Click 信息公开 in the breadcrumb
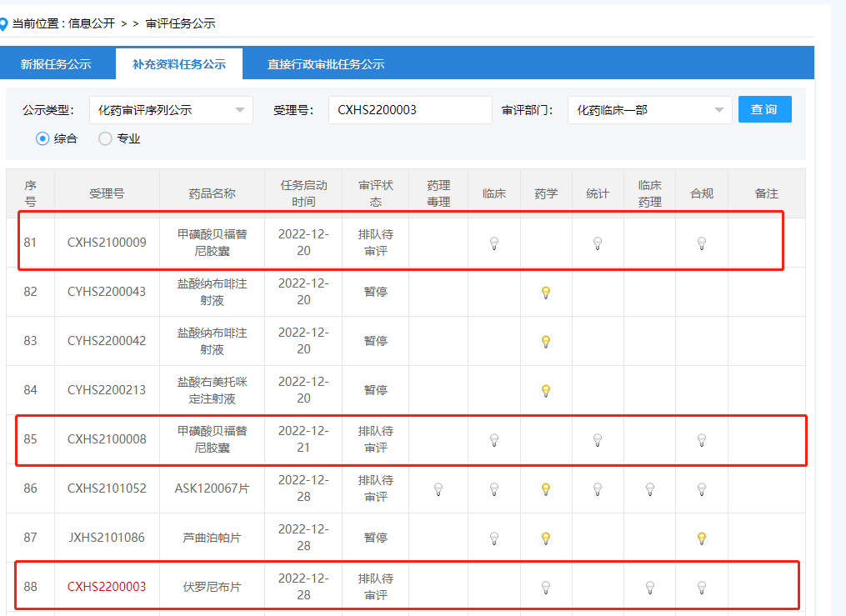This screenshot has width=846, height=616. point(92,23)
